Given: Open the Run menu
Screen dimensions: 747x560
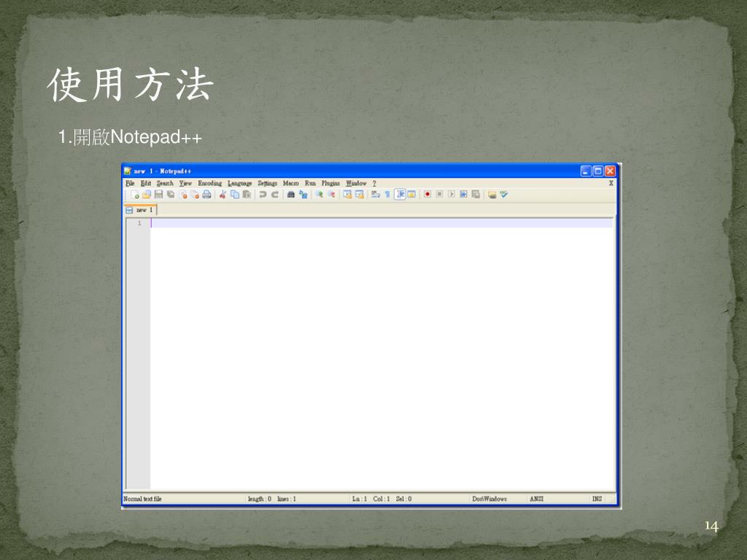Looking at the screenshot, I should point(310,183).
